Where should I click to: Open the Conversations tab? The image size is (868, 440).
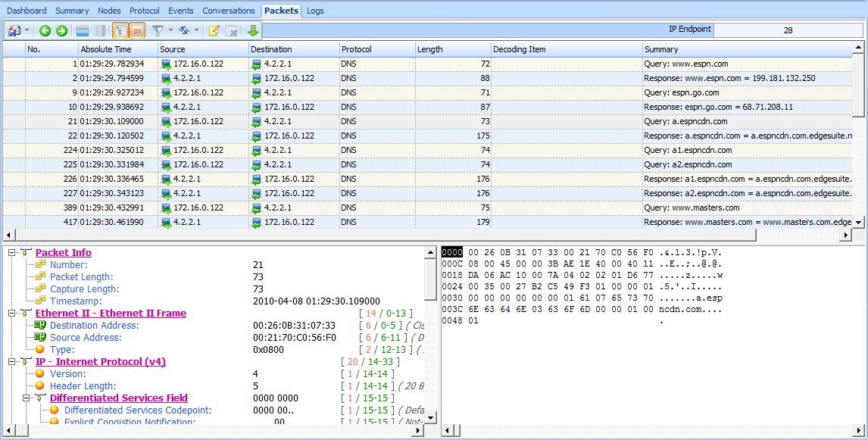(229, 11)
